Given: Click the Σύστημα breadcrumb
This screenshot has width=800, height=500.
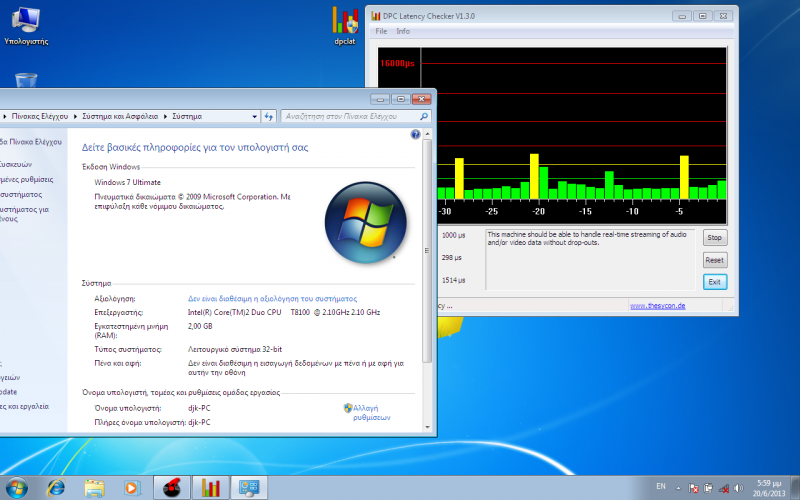Looking at the screenshot, I should [x=187, y=116].
